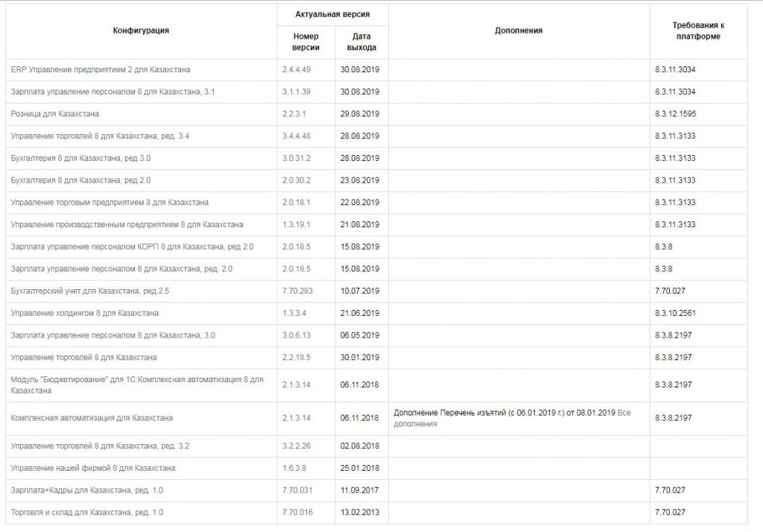Select version number 1.6.3.8
The height and width of the screenshot is (532, 763).
coord(294,468)
